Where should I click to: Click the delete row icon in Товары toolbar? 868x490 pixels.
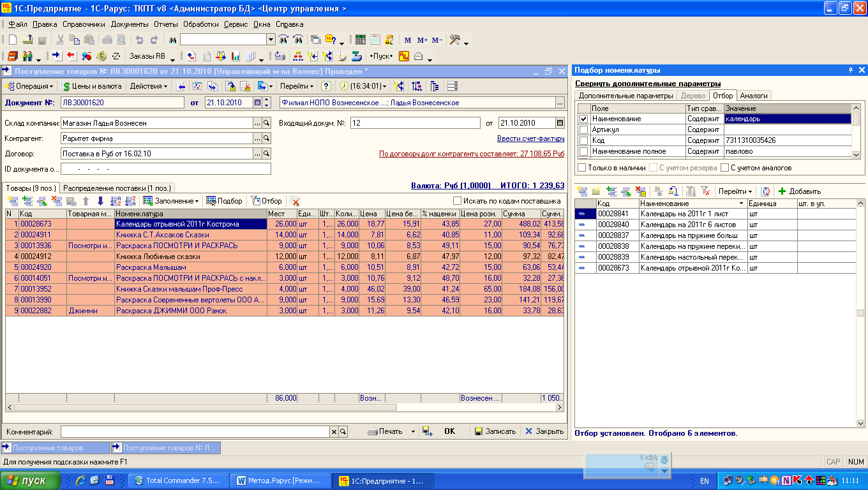pyautogui.click(x=56, y=201)
